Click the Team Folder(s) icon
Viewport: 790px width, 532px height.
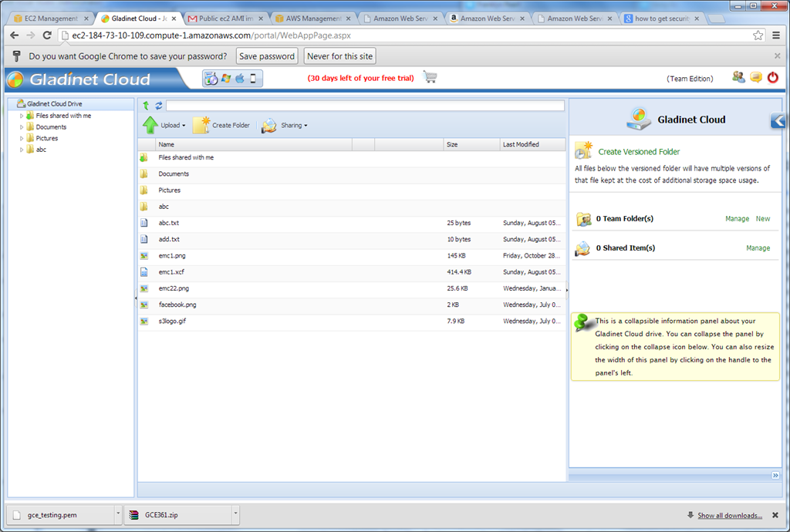(x=583, y=219)
